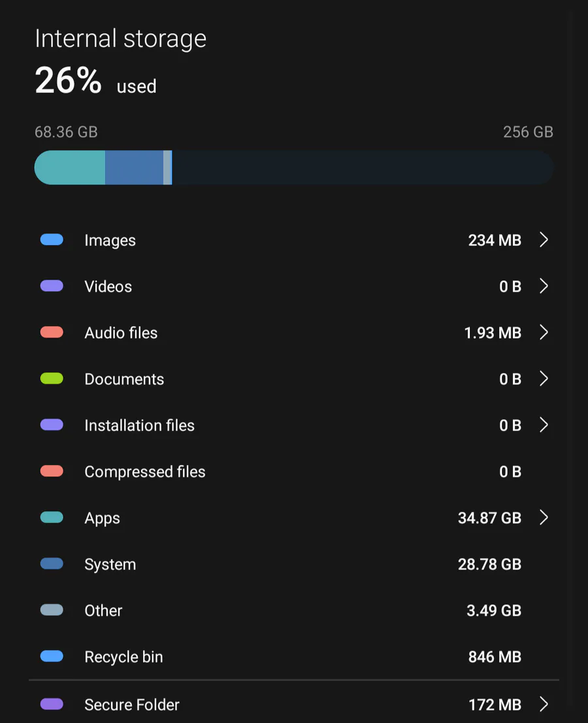The image size is (588, 723).
Task: Open the Installation files entry
Action: tap(139, 426)
